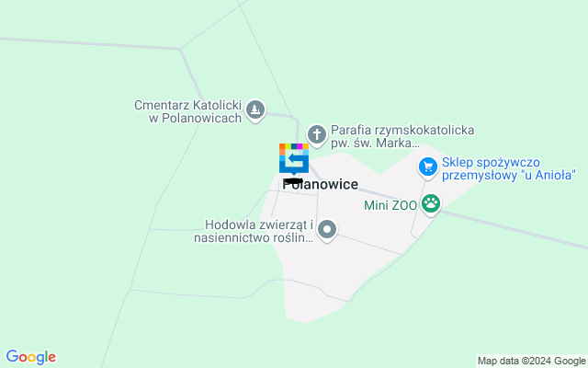Screen dimensions: 588x368
Task: Open the Cmentarz Katolicki w Polanowicach label
Action: 187,111
